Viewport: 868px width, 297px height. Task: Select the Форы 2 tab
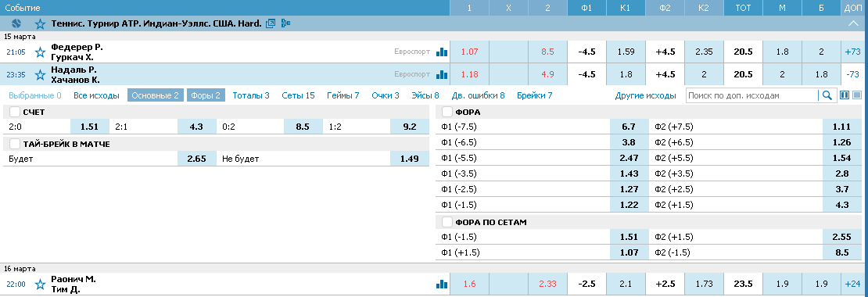tap(206, 95)
